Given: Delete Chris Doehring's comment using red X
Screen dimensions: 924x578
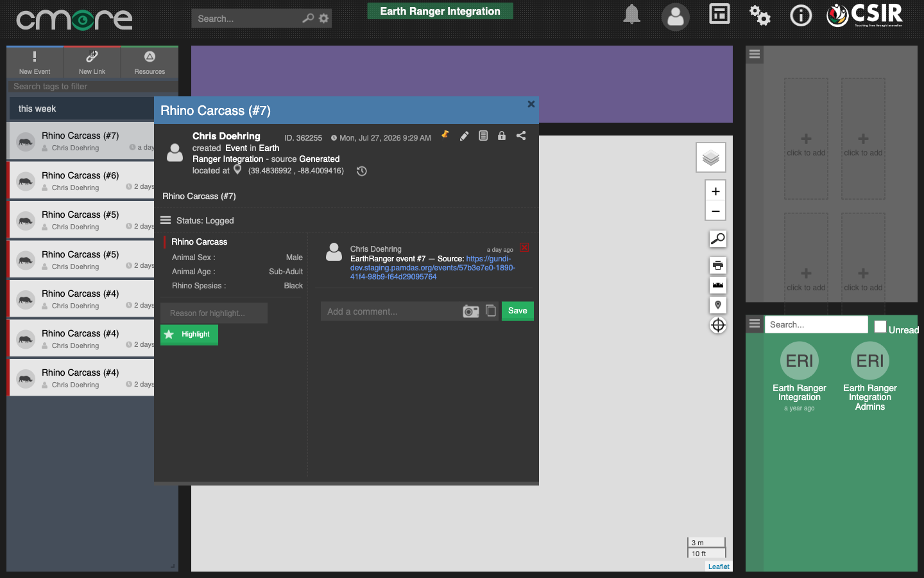Looking at the screenshot, I should click(x=524, y=247).
